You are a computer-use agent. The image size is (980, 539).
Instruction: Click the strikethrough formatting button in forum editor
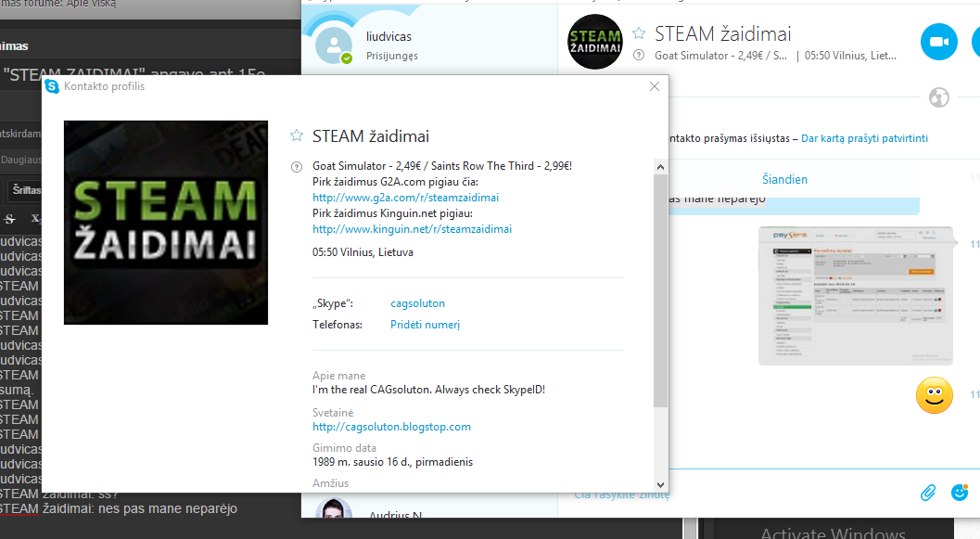[9, 219]
